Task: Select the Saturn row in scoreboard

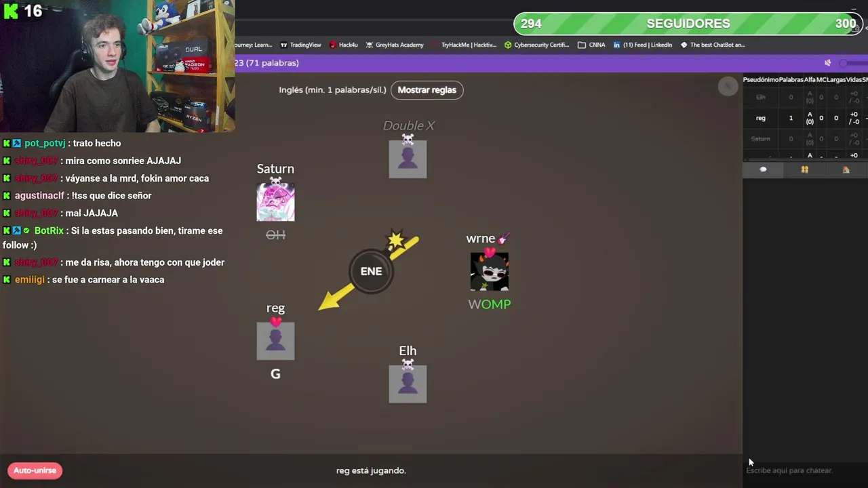Action: 806,139
